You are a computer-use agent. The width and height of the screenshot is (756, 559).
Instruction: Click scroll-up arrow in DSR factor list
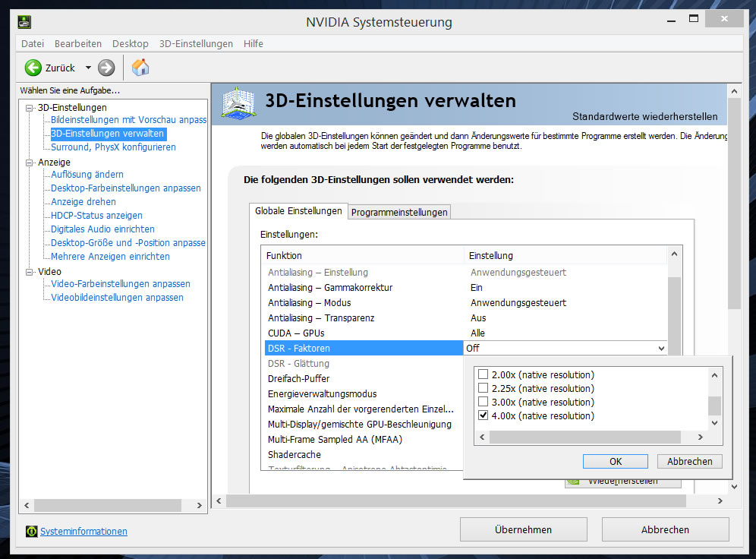714,374
